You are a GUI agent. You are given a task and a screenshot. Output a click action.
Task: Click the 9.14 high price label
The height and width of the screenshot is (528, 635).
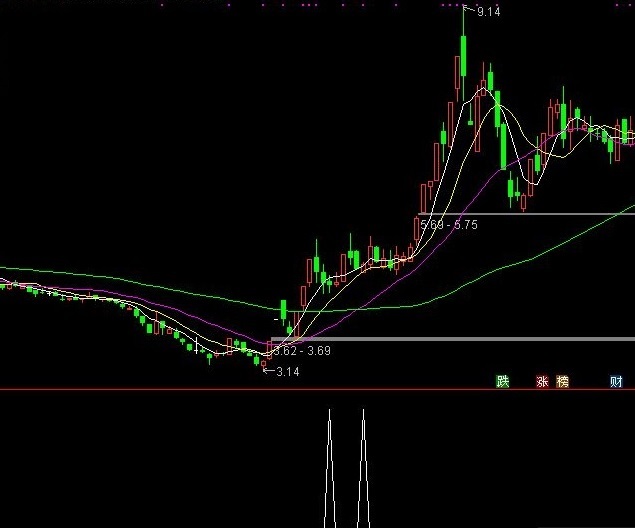(489, 12)
